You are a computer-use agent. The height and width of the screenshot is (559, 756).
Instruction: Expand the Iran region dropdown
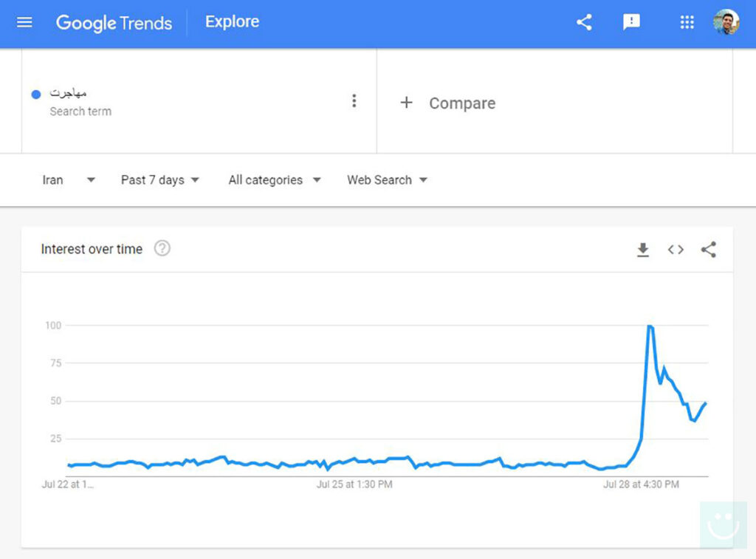[x=69, y=179]
